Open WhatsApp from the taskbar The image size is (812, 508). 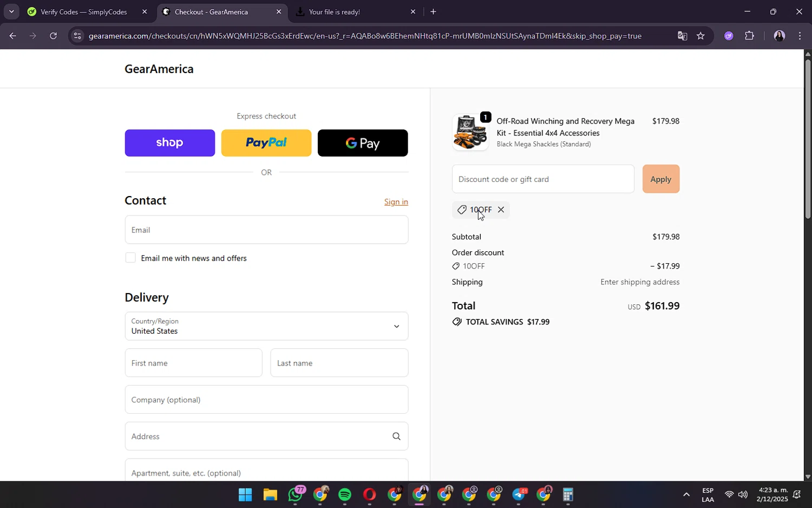pos(295,494)
